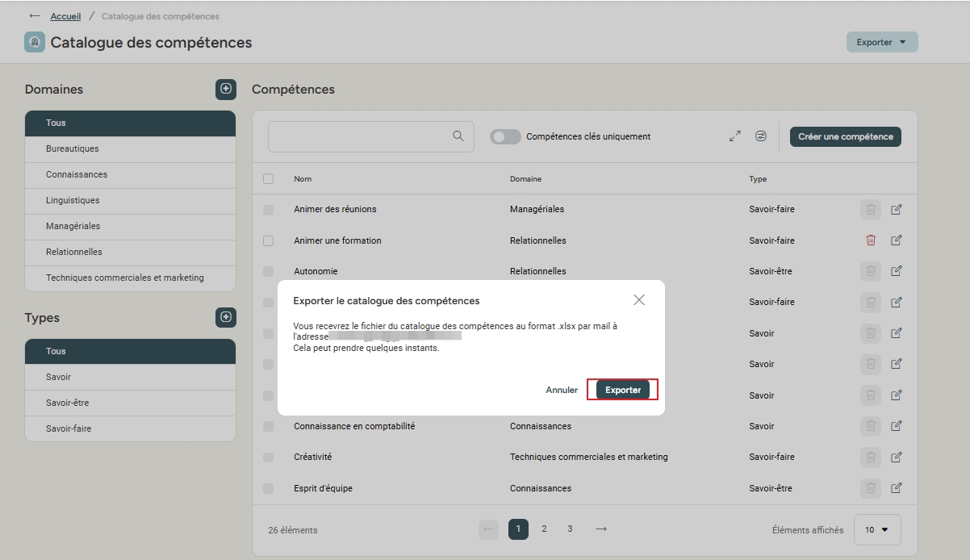Select the Savoir-être type filter

[x=68, y=403]
